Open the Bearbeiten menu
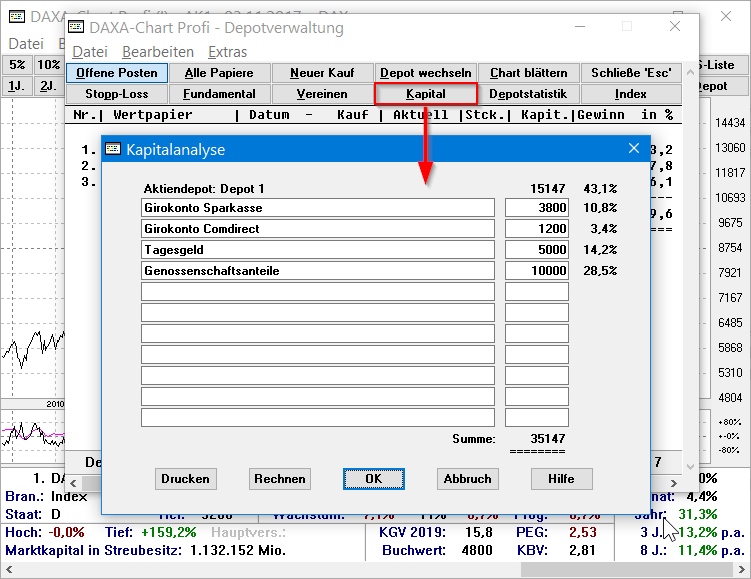 pyautogui.click(x=158, y=52)
